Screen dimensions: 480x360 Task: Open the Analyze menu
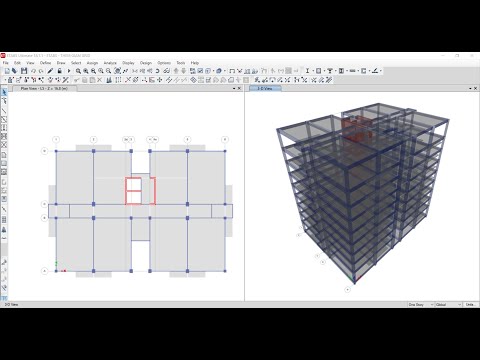110,63
